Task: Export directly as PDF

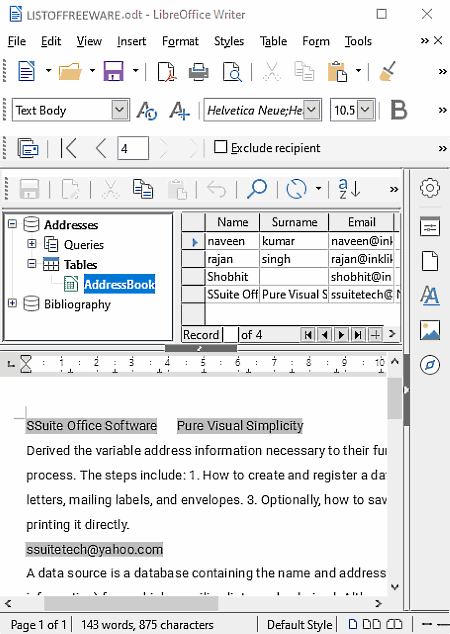Action: pos(166,72)
